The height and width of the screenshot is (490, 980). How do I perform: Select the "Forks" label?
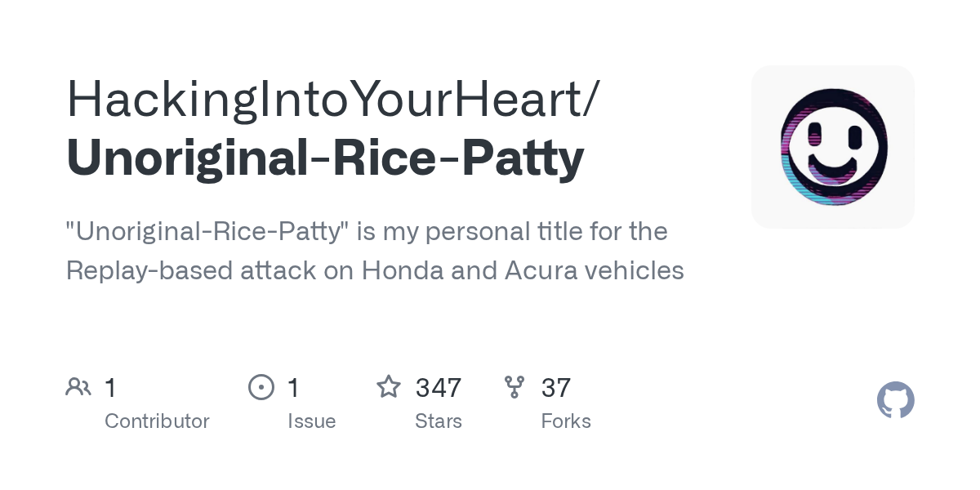coord(566,421)
